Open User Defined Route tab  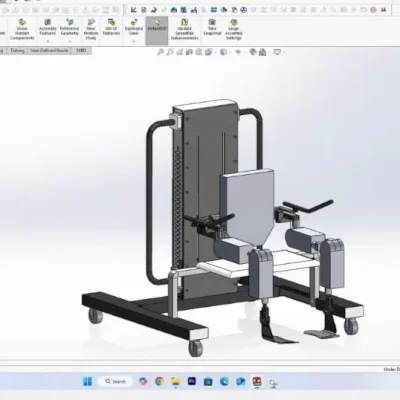point(49,51)
